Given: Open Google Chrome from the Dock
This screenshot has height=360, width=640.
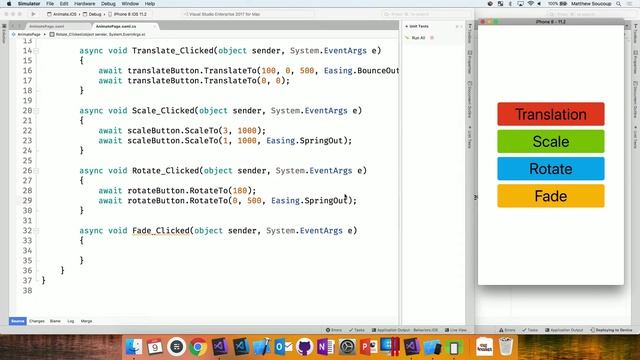Looking at the screenshot, I should [198, 347].
